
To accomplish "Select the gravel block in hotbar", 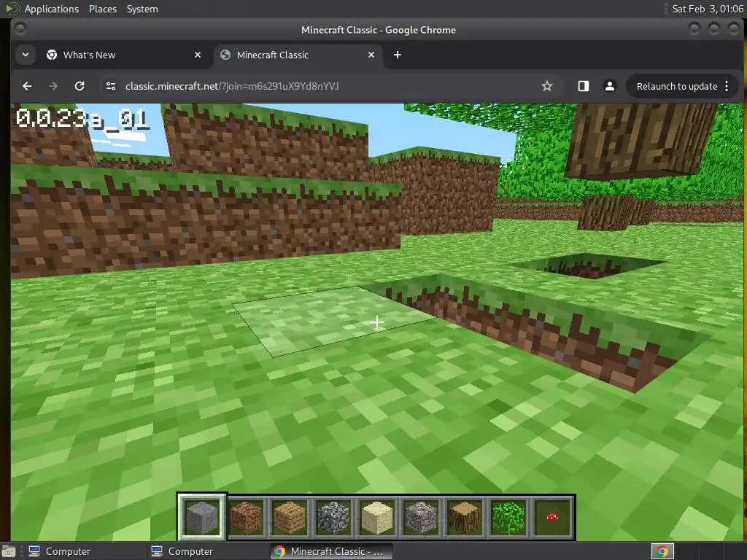I will 421,517.
